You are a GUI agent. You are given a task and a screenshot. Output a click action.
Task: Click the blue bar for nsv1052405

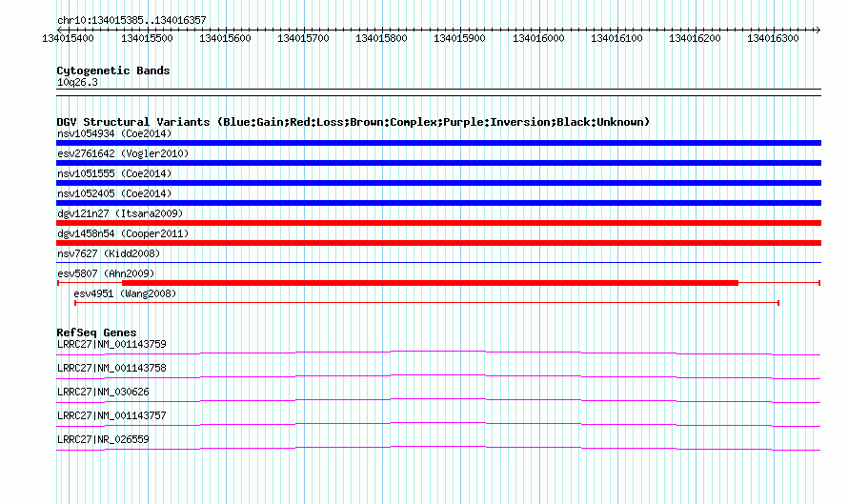coord(438,203)
